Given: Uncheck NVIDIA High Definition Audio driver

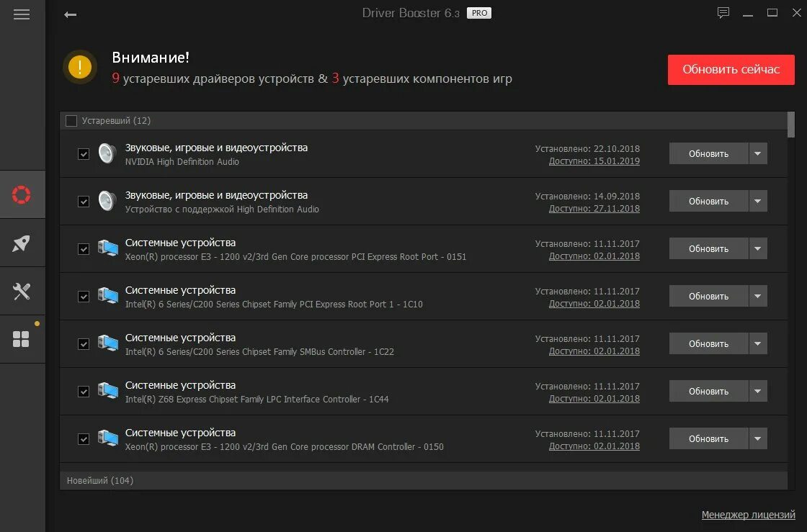Looking at the screenshot, I should coord(84,154).
